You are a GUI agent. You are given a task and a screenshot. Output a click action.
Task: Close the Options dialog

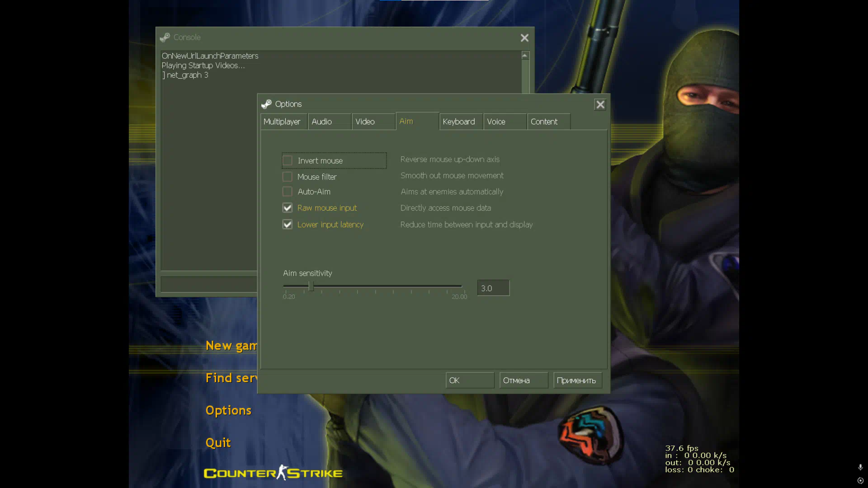(600, 105)
